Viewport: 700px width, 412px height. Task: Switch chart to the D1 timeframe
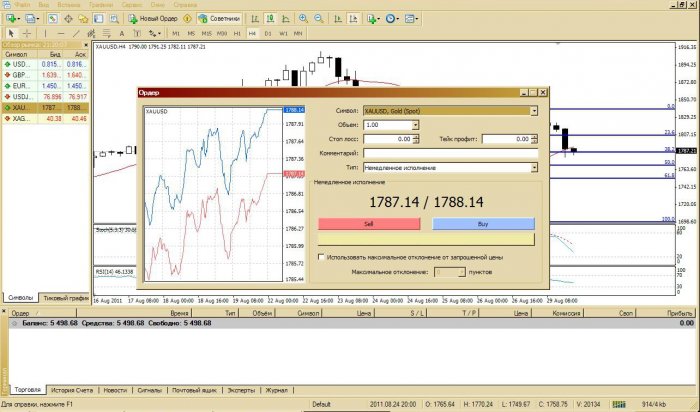click(267, 33)
